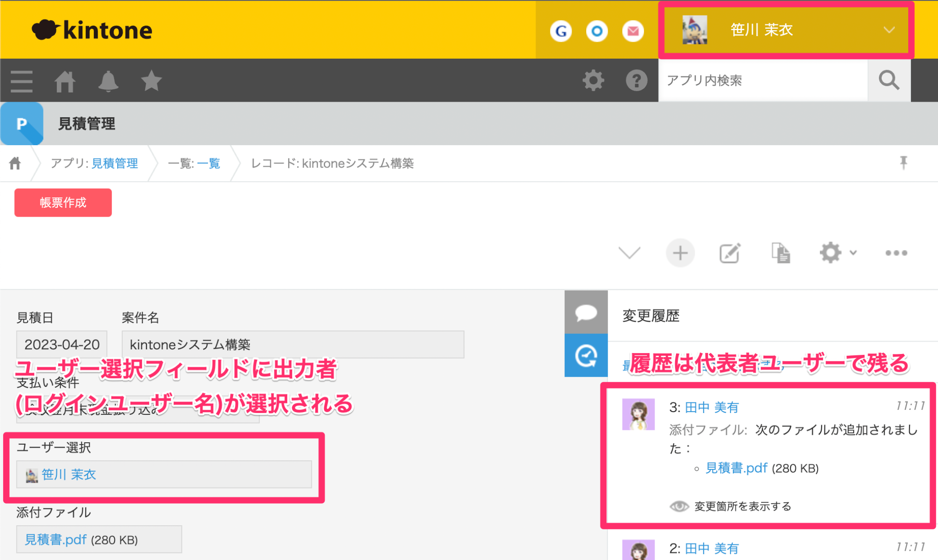
Task: Open the 見積書.pdf attachment link
Action: pos(56,539)
